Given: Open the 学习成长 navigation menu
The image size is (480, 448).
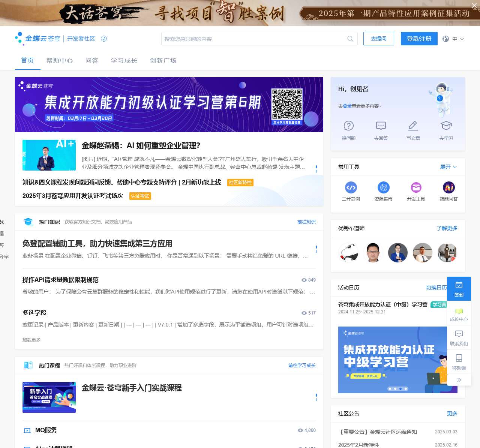Looking at the screenshot, I should (x=124, y=60).
